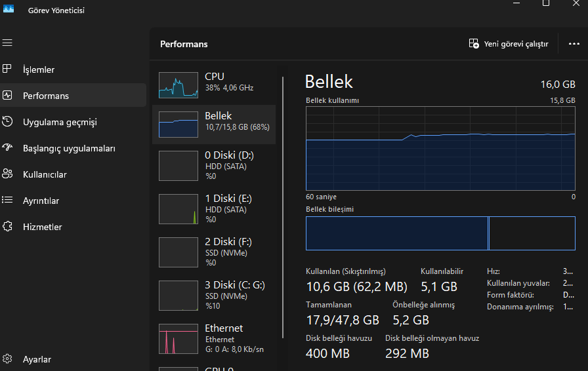This screenshot has height=371, width=588.
Task: Click 'G: 0 A: 8,0 Kb/sn' Ethernet text
Action: point(234,349)
